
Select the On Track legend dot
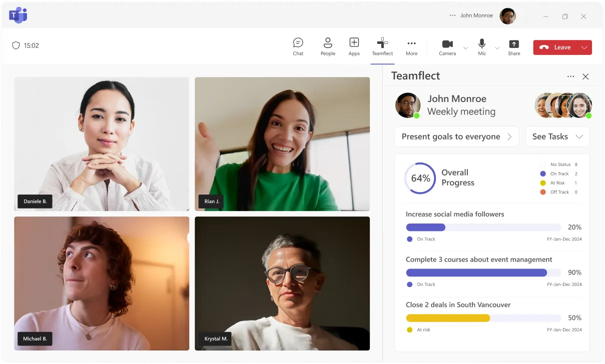(x=543, y=173)
